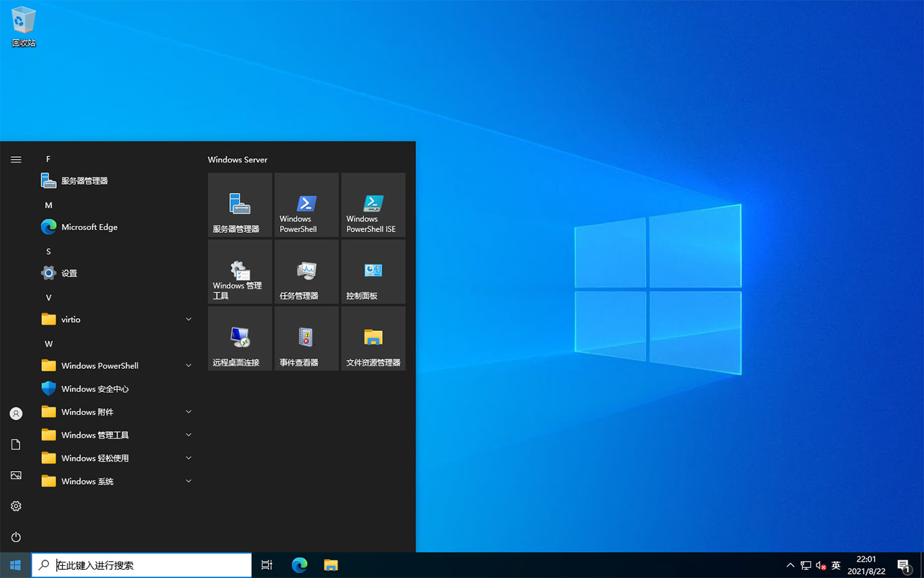
Task: Launch the Windows PowerShell tile
Action: pos(306,204)
